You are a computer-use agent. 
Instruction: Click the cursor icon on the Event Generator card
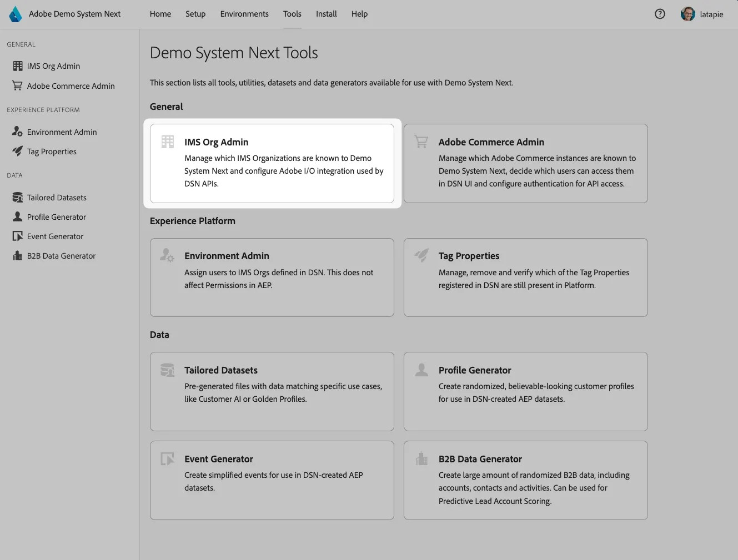[x=167, y=458]
